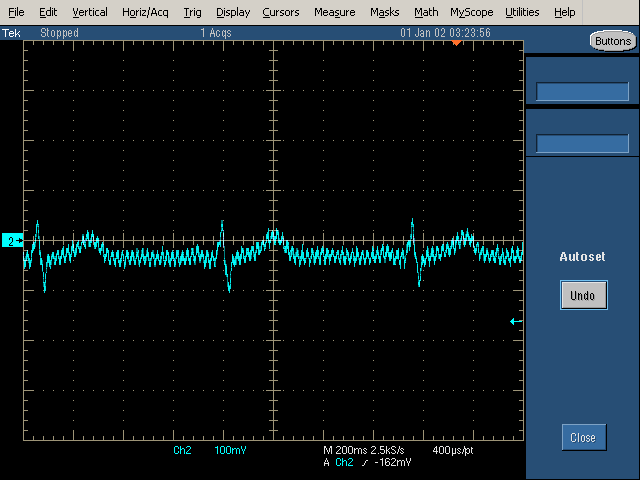Open the Help menu
Screen dimensions: 640x480
click(x=565, y=12)
